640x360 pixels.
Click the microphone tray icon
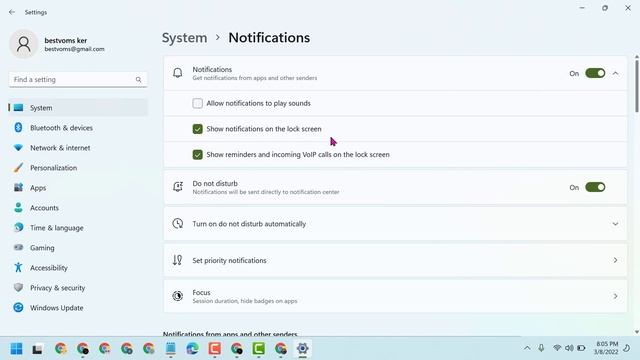click(x=541, y=348)
